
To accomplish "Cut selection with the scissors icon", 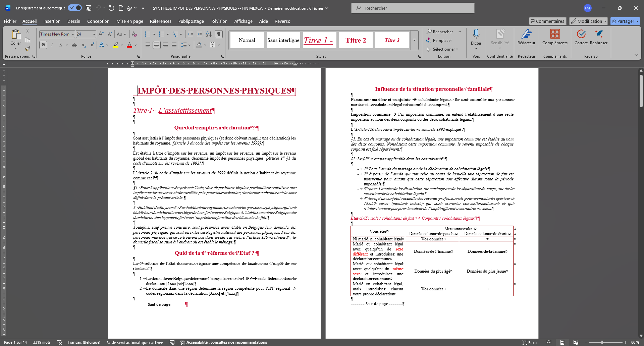I will coord(28,32).
